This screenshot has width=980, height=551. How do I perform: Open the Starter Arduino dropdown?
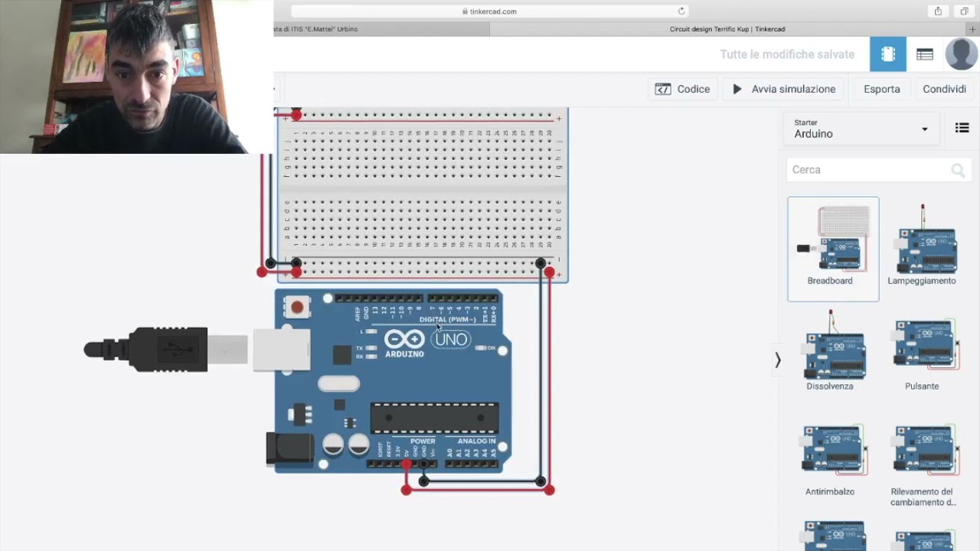click(861, 129)
